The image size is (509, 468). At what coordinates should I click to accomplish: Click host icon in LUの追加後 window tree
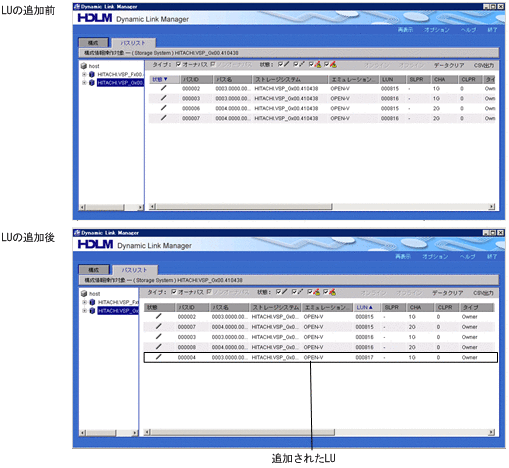pos(84,294)
